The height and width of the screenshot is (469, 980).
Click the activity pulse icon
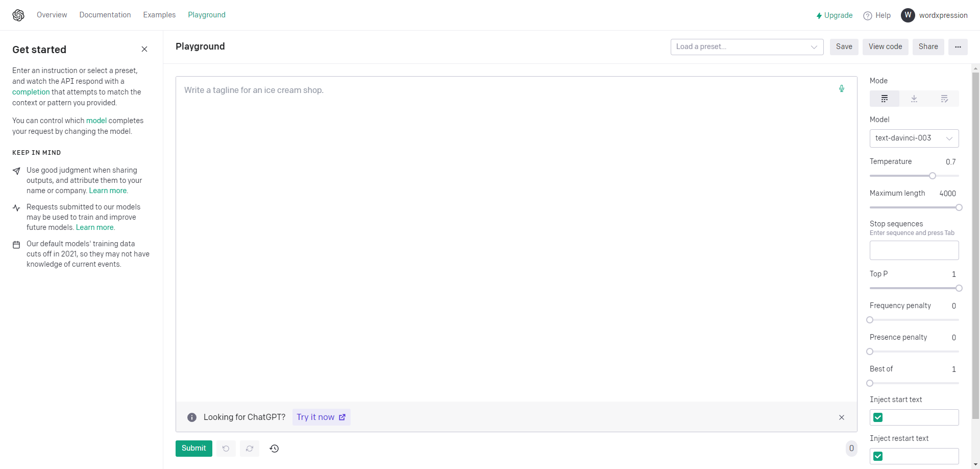click(16, 208)
